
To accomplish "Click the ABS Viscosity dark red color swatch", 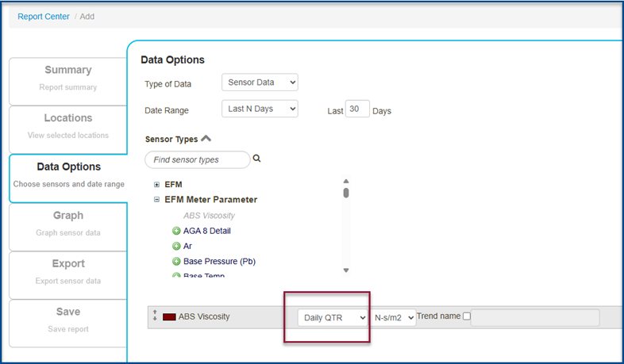I will click(169, 316).
